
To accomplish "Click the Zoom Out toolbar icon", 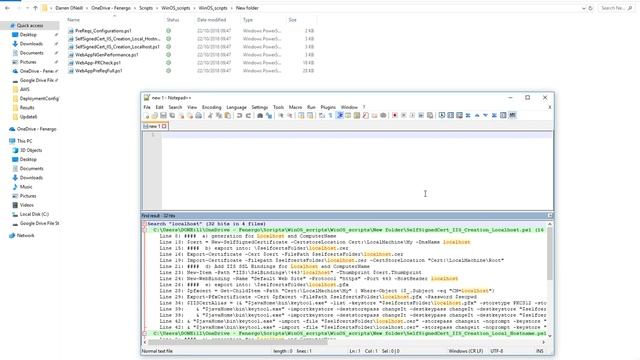I will point(290,116).
